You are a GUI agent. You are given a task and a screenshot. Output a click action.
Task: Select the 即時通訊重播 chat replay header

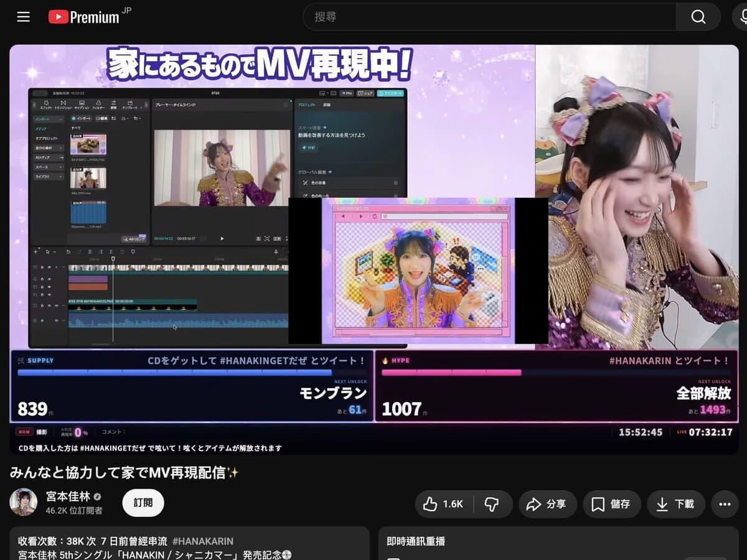click(x=416, y=541)
